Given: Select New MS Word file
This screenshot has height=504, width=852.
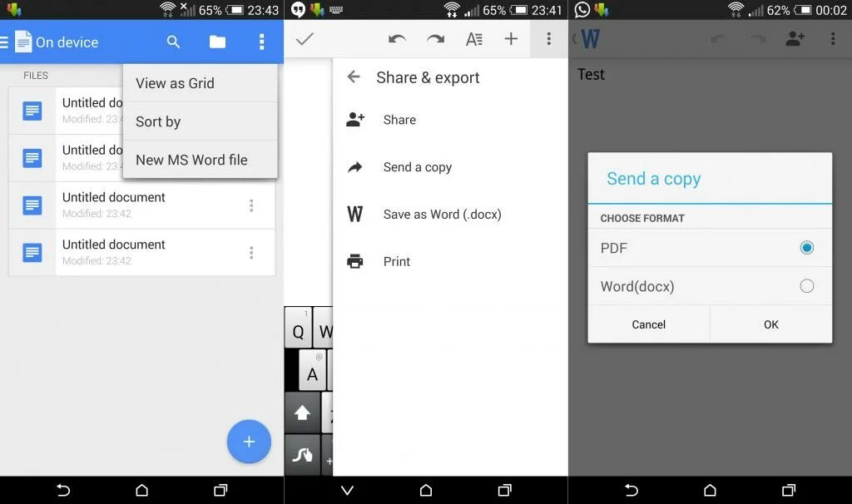Looking at the screenshot, I should coord(200,160).
